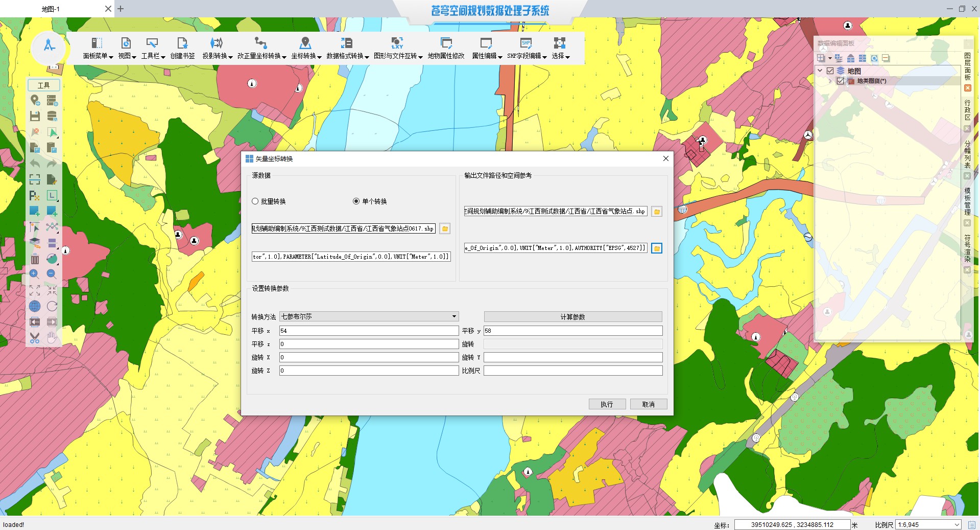The image size is (980, 530).
Task: Click the trash delete tool icon
Action: point(34,259)
